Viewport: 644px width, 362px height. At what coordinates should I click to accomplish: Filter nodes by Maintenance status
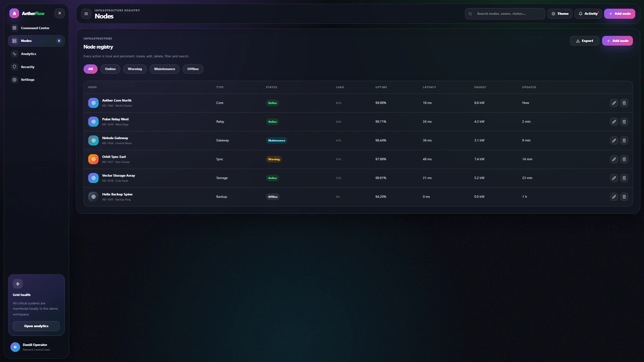pyautogui.click(x=165, y=69)
